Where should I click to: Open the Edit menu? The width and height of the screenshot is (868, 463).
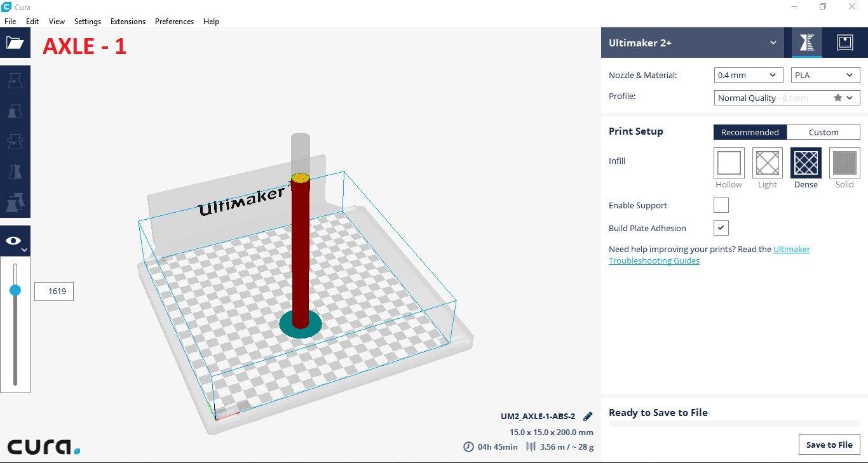coord(32,21)
